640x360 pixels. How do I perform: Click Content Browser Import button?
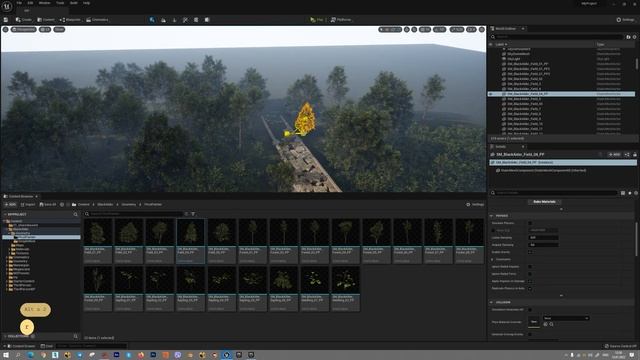click(28, 204)
